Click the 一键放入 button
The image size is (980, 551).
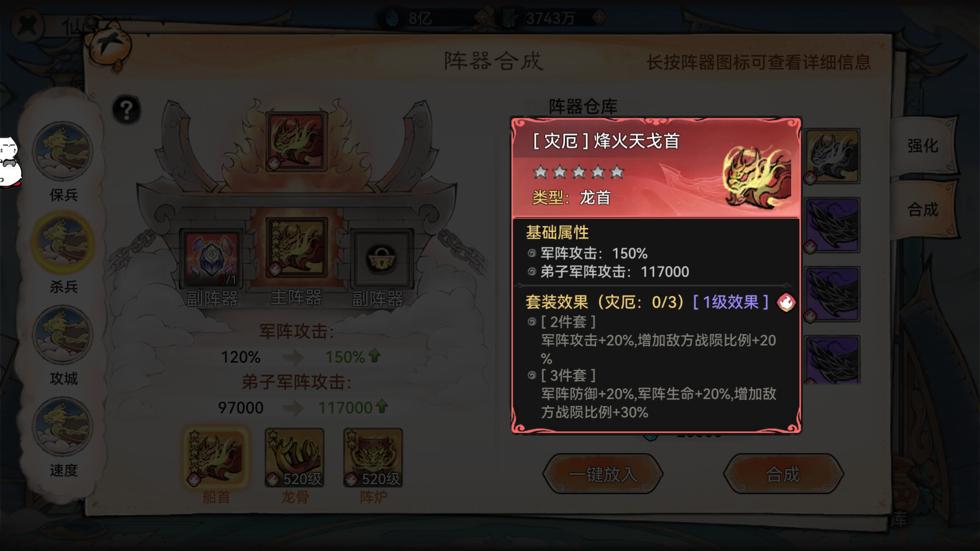pos(603,474)
